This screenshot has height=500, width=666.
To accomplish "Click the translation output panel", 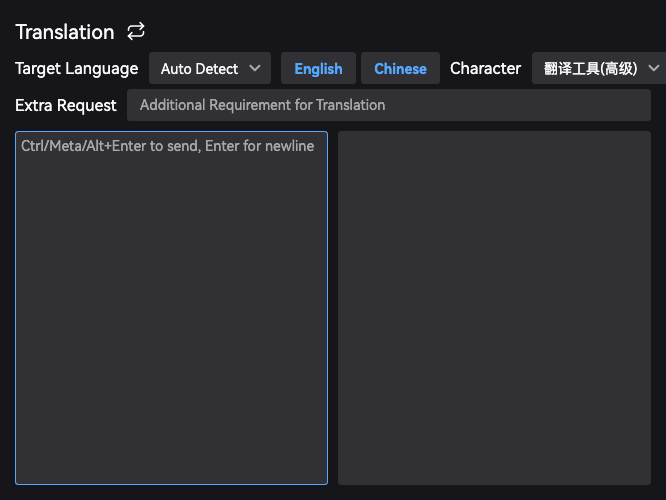I will [494, 308].
